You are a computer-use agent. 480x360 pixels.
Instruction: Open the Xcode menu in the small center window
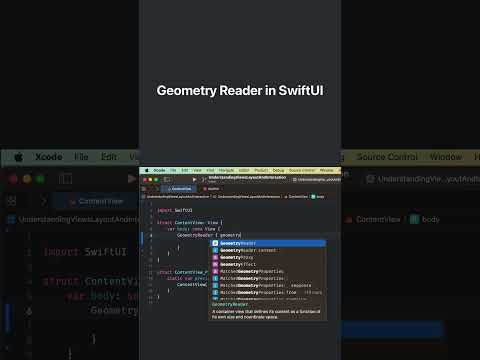pos(159,170)
